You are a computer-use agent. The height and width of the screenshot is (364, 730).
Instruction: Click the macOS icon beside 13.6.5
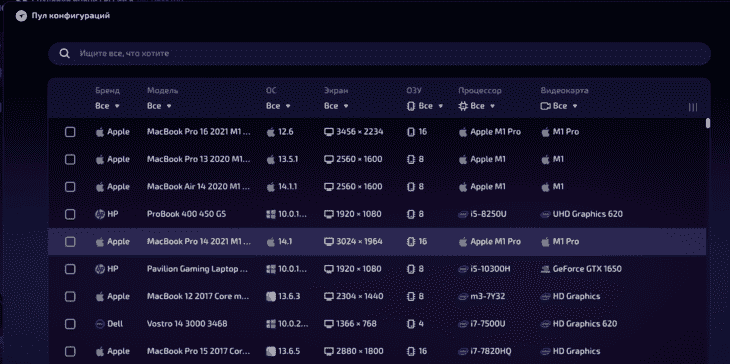(x=270, y=351)
